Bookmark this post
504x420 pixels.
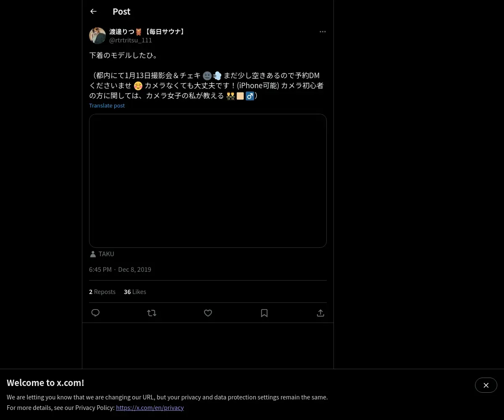point(264,313)
